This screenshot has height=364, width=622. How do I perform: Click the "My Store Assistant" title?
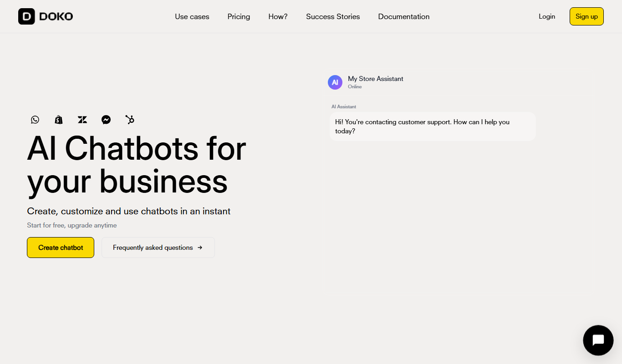[x=376, y=79]
